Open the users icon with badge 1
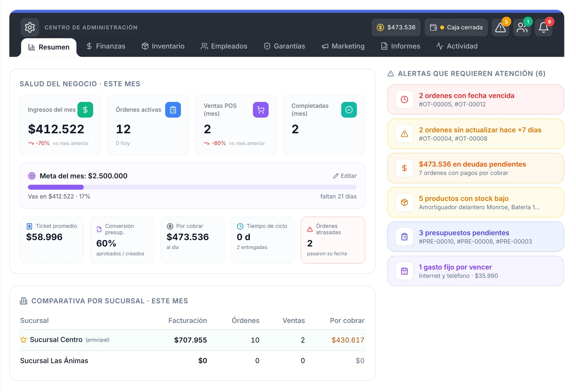 click(522, 27)
